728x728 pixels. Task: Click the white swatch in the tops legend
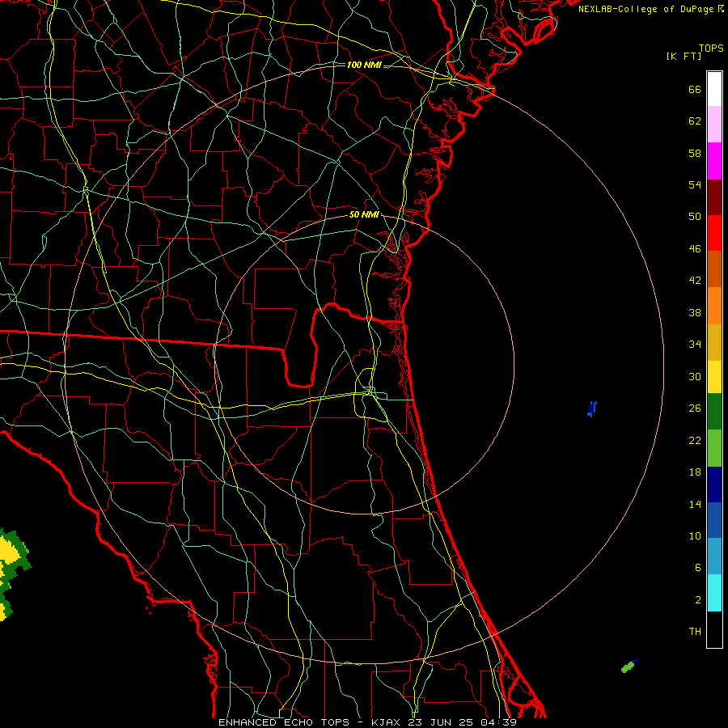[714, 89]
